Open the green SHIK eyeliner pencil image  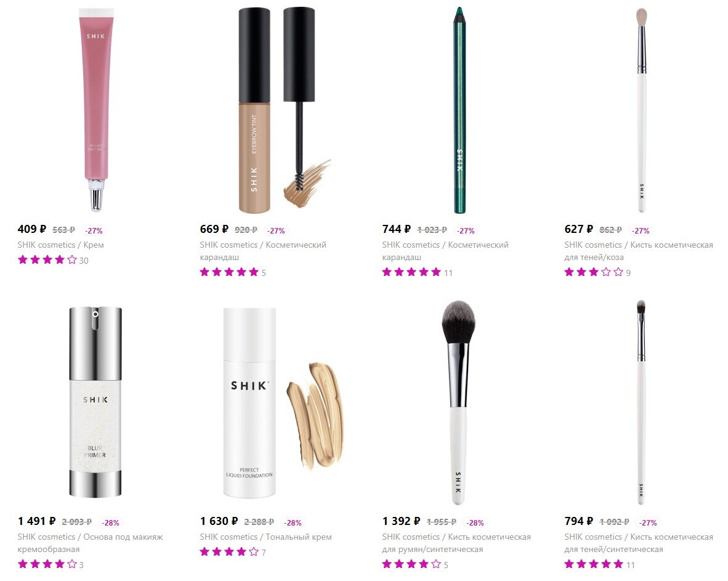click(459, 110)
